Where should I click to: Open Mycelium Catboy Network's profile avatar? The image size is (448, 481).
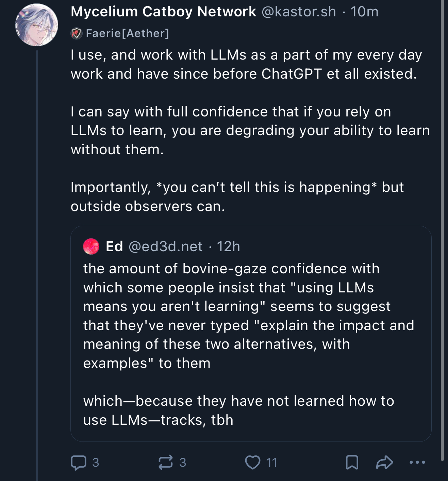click(x=37, y=25)
